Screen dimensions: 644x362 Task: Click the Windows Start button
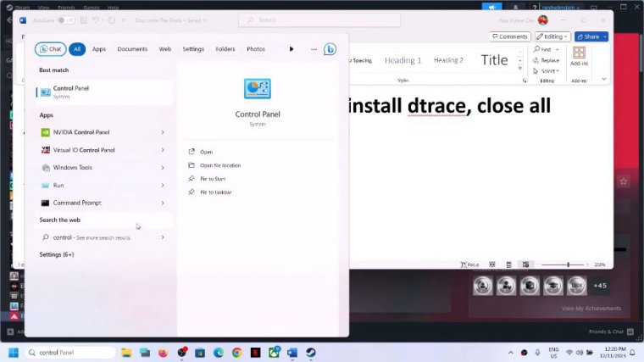(x=14, y=353)
